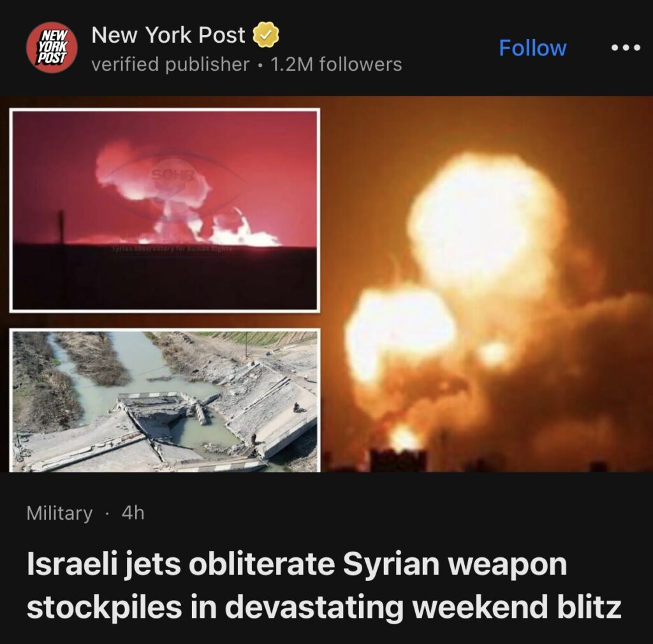Open the Israeli jets obliterate headline
This screenshot has width=653, height=644.
tap(324, 586)
